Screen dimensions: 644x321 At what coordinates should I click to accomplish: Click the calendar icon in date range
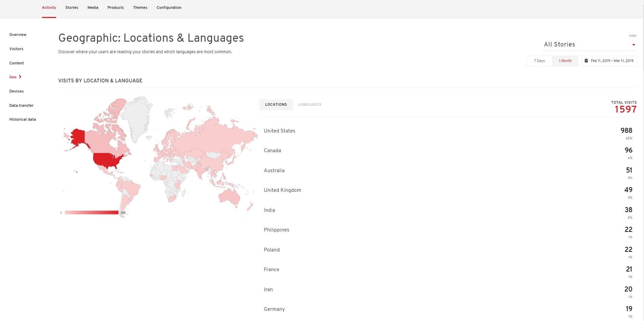[586, 61]
